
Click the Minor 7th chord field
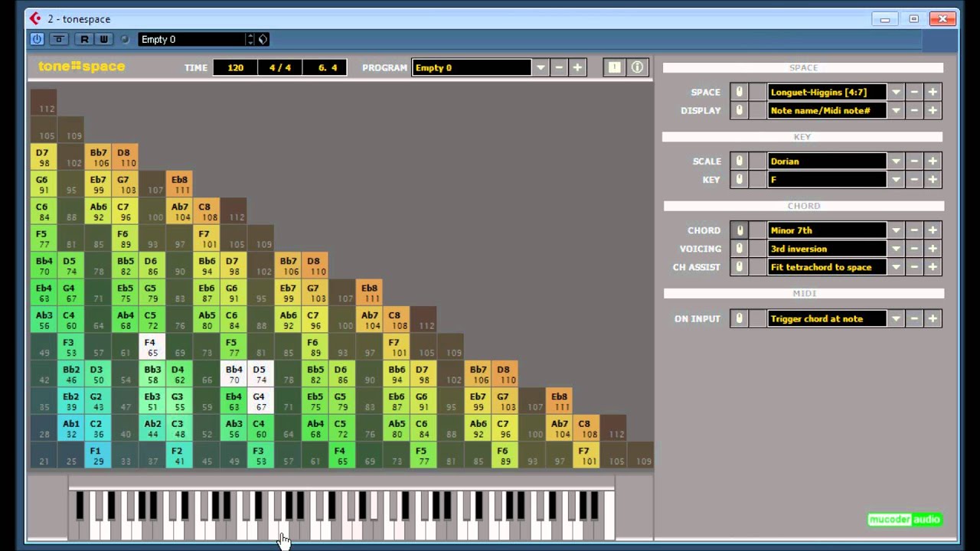click(x=827, y=230)
